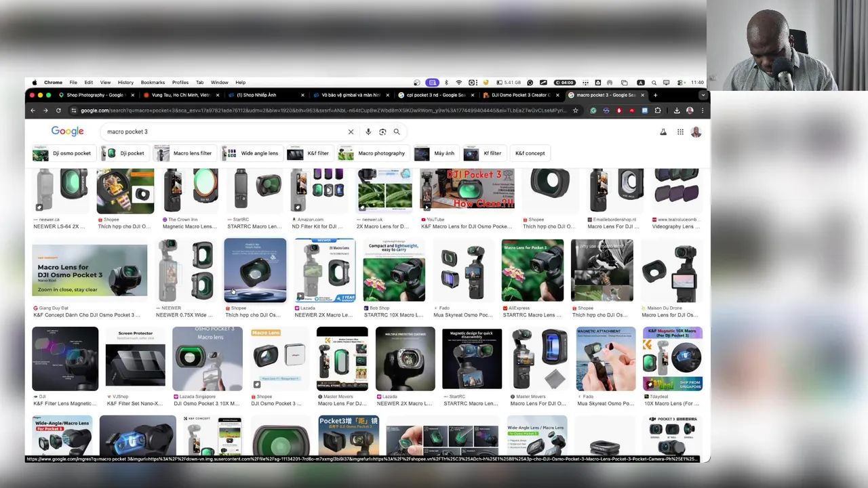Open the File menu
The height and width of the screenshot is (488, 868).
73,83
